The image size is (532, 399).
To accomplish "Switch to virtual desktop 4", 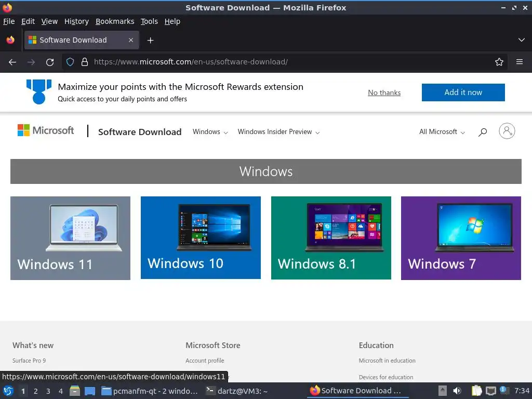I will point(61,391).
